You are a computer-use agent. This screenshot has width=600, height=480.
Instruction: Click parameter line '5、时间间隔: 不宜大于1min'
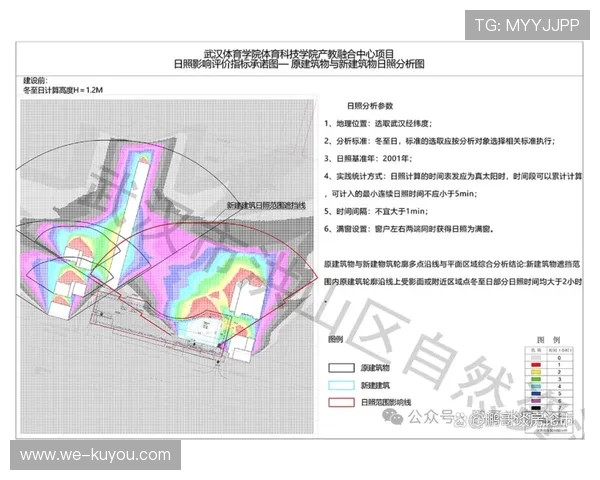376,211
